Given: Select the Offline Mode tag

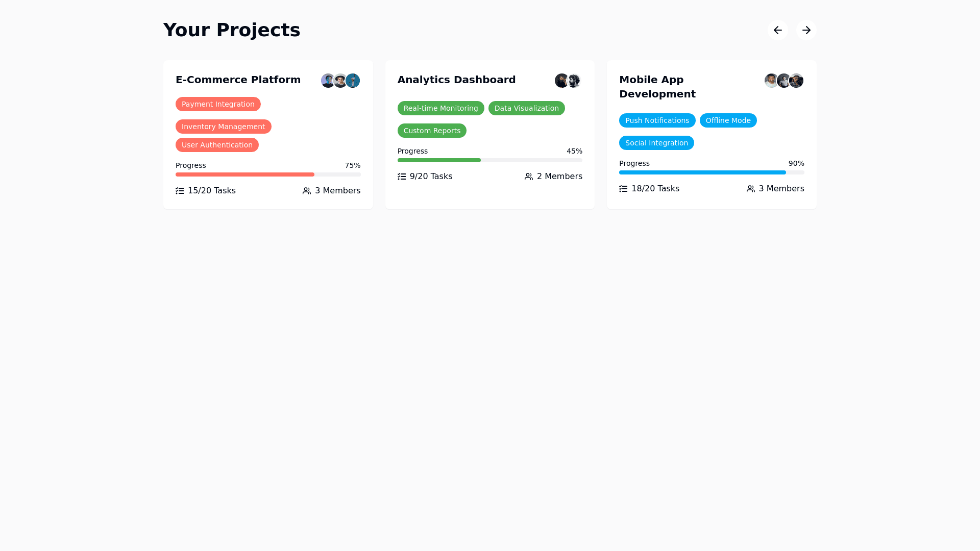Looking at the screenshot, I should click(728, 120).
